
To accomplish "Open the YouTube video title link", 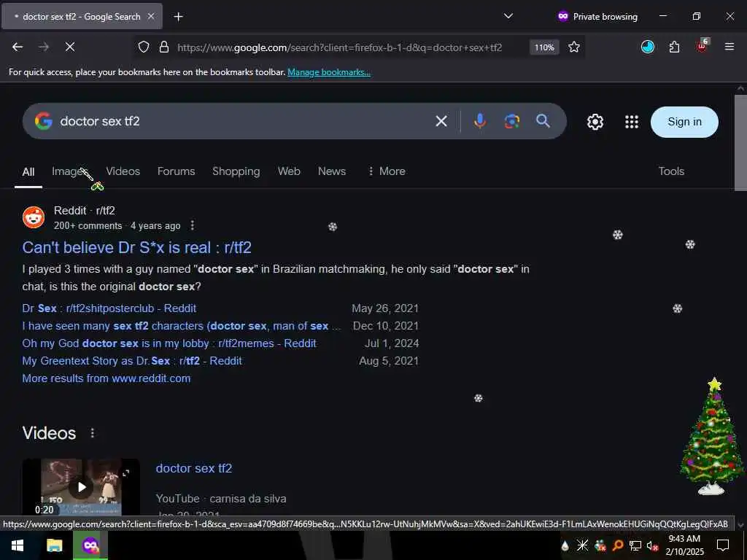I will (194, 468).
